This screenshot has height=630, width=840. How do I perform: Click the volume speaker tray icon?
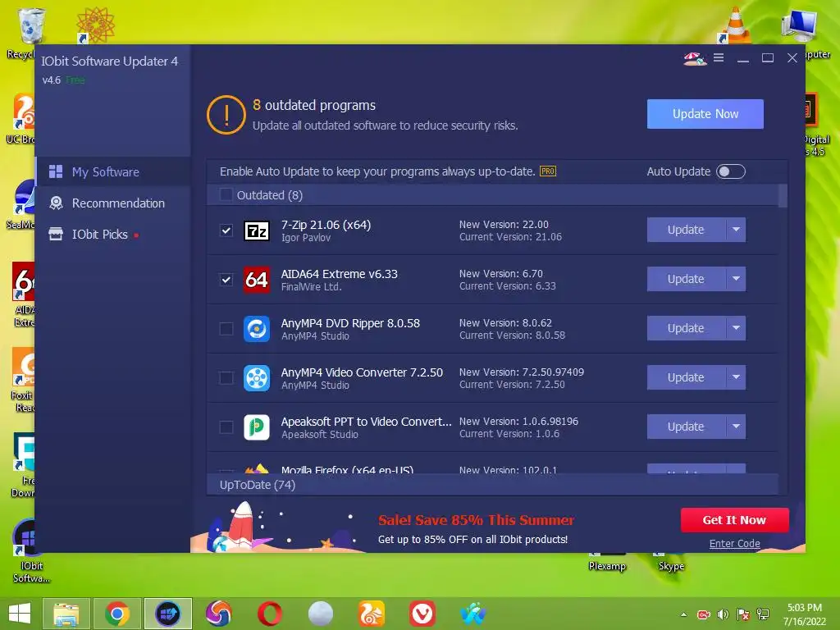(723, 614)
